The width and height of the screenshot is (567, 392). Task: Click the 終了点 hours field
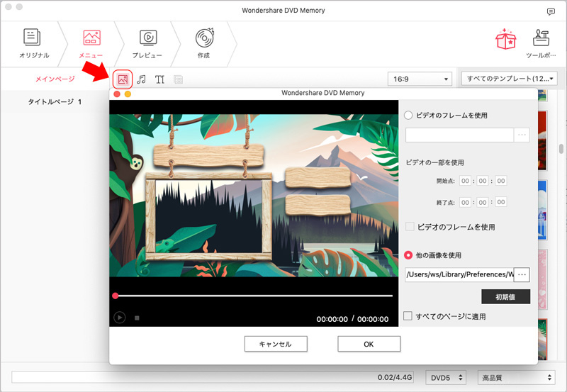[465, 202]
